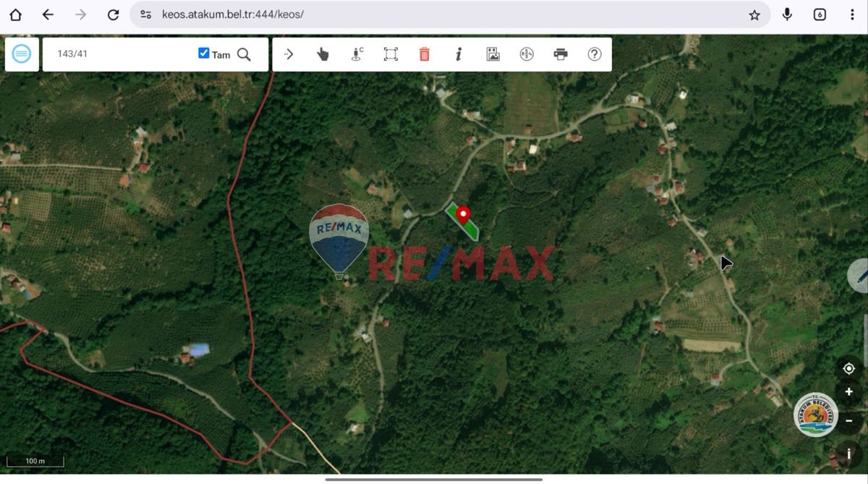The width and height of the screenshot is (868, 484).
Task: Click the arrow expander in toolbar
Action: (289, 54)
